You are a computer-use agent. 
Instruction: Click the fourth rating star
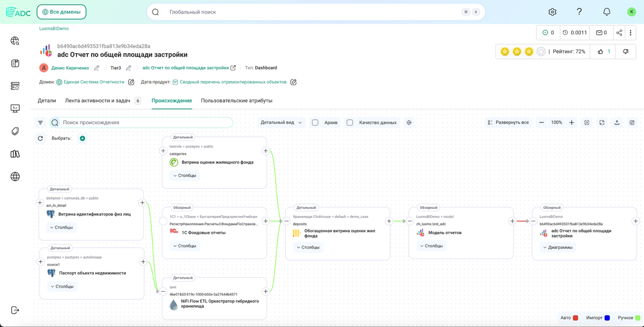tap(541, 52)
